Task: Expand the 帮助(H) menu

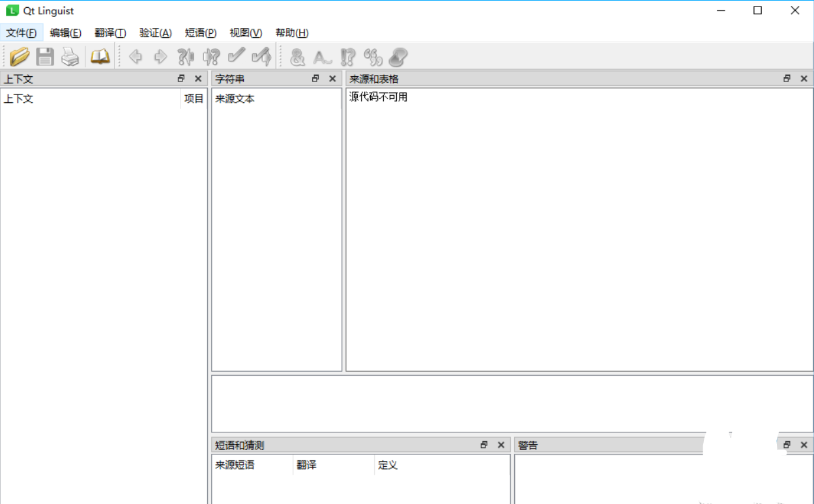Action: point(292,33)
